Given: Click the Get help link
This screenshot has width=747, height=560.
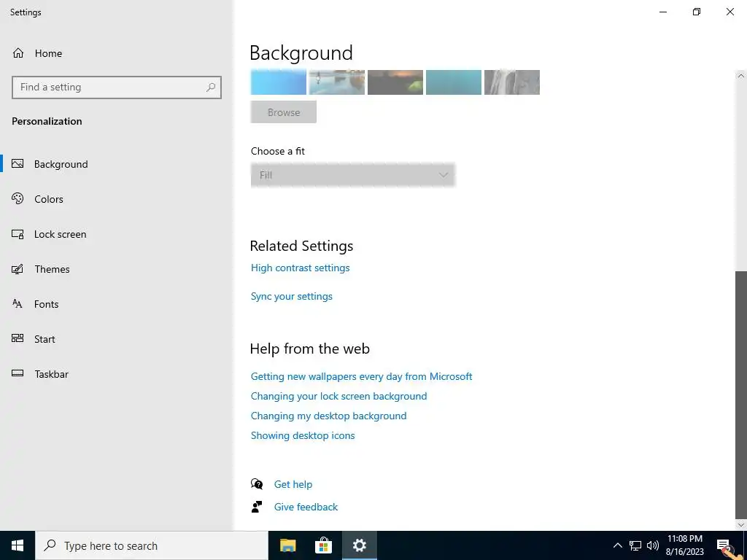Looking at the screenshot, I should click(x=293, y=484).
